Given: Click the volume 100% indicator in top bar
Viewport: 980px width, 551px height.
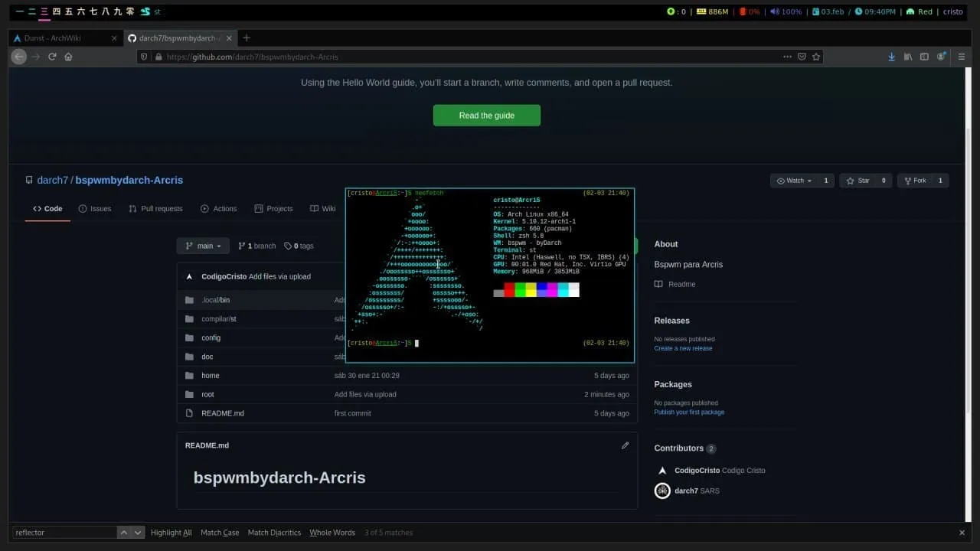Looking at the screenshot, I should [x=786, y=11].
